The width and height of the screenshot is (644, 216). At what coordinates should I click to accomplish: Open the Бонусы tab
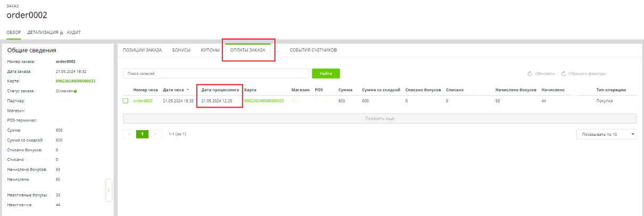pos(181,50)
